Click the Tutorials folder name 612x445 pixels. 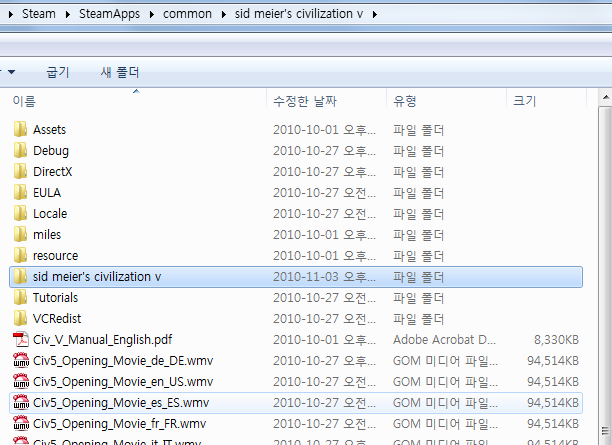tap(55, 298)
